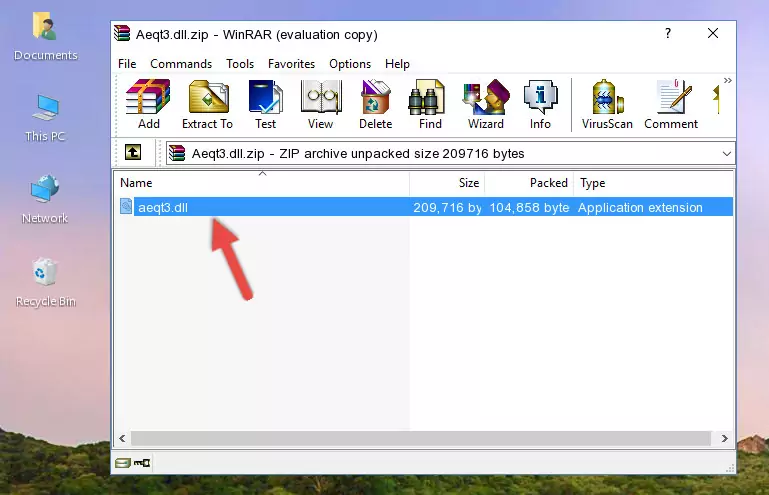Screen dimensions: 769x495
Task: Show archive Info
Action: click(x=540, y=104)
